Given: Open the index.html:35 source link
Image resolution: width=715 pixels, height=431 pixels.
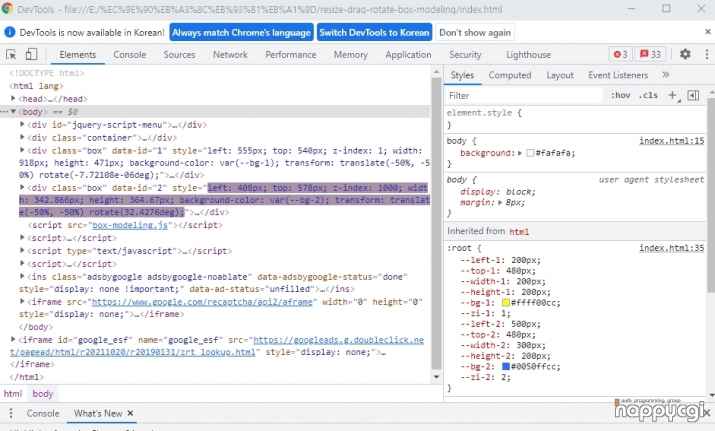Looking at the screenshot, I should [671, 248].
